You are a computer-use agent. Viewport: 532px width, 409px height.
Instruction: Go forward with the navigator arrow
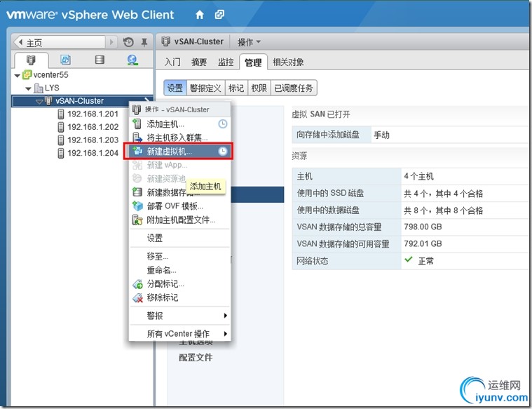pyautogui.click(x=111, y=43)
